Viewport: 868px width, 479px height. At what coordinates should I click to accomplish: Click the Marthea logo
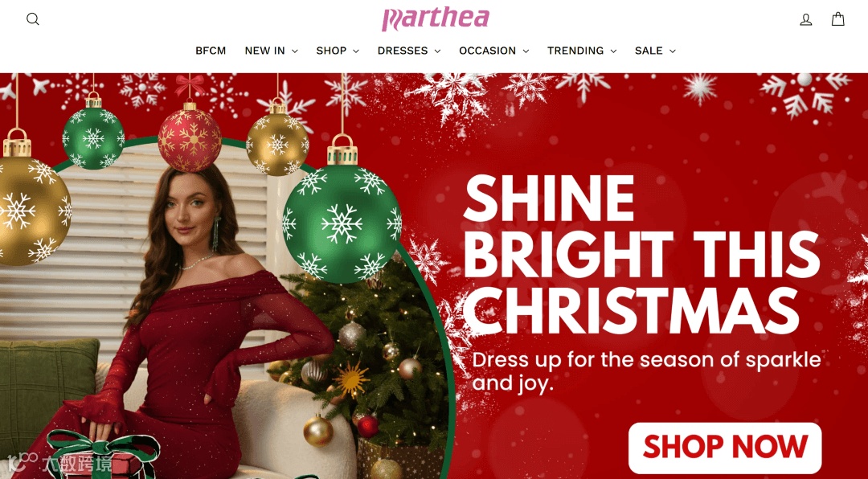click(x=435, y=18)
